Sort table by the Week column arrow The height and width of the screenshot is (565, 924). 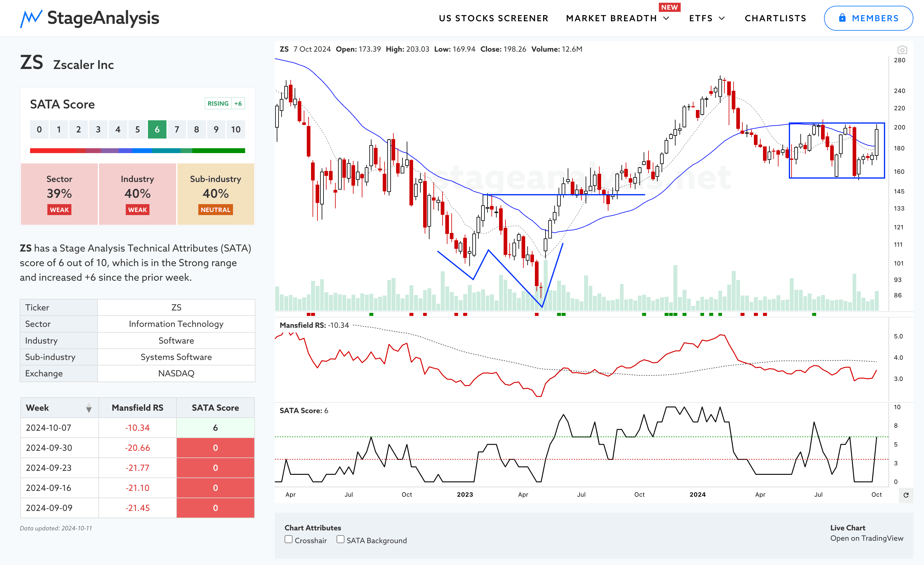[89, 408]
